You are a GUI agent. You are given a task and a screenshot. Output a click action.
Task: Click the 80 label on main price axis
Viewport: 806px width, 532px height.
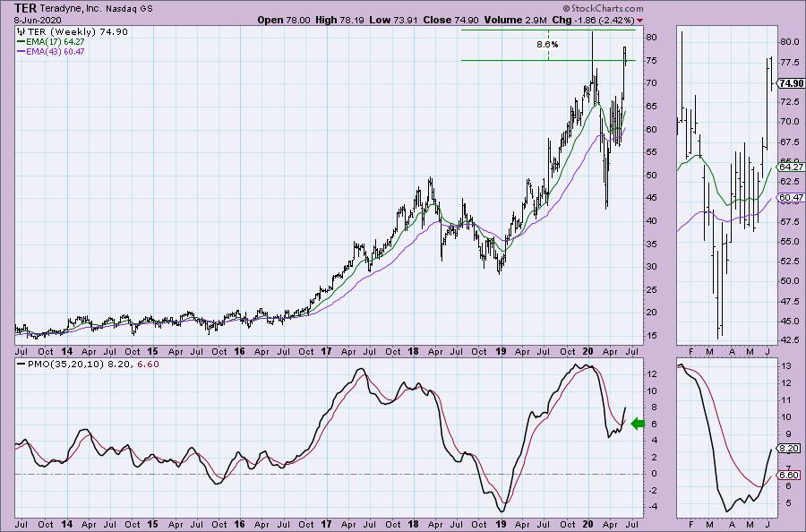click(x=651, y=38)
